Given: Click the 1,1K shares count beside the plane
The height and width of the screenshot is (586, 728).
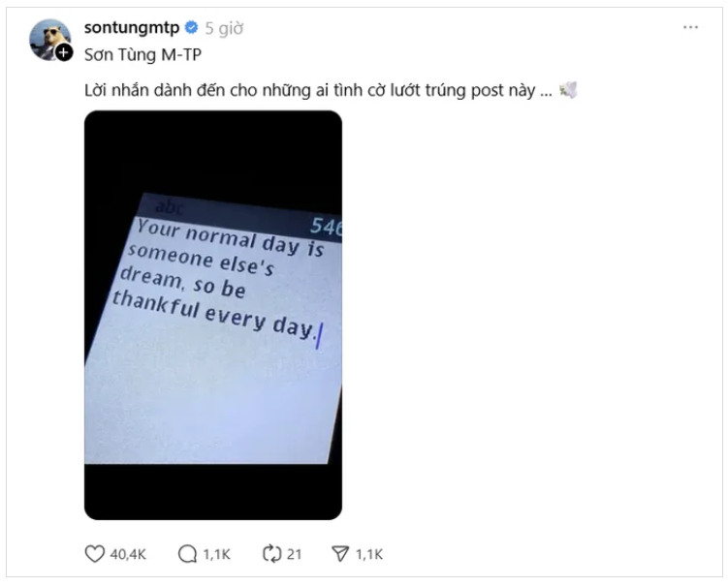Looking at the screenshot, I should point(369,554).
